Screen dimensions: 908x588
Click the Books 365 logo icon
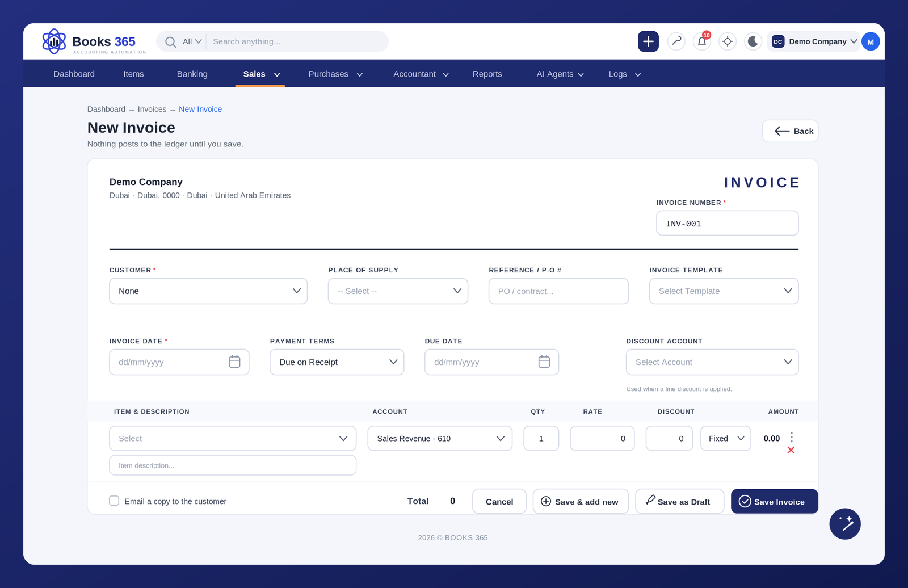click(x=54, y=41)
